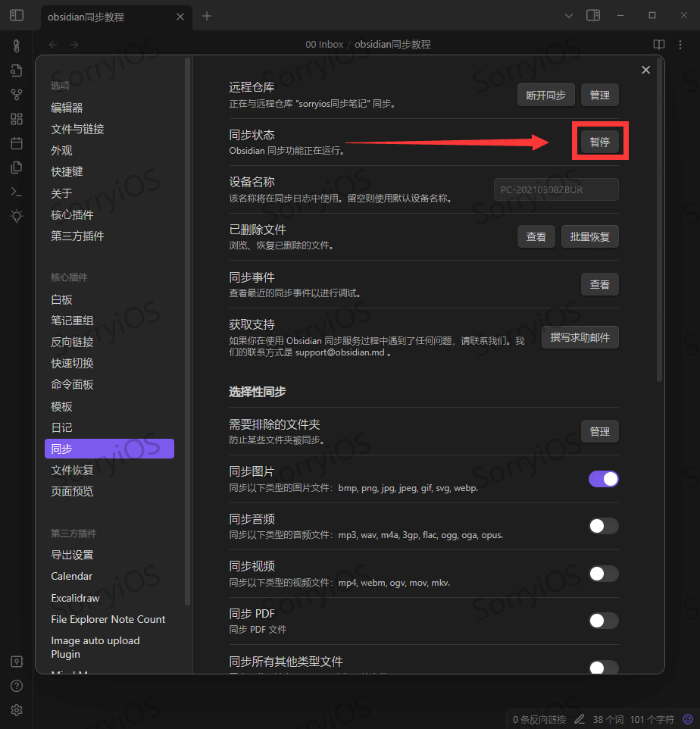Screen dimensions: 700x729
Task: Click the lightbulb icon in the left ribbon
Action: pyautogui.click(x=16, y=217)
